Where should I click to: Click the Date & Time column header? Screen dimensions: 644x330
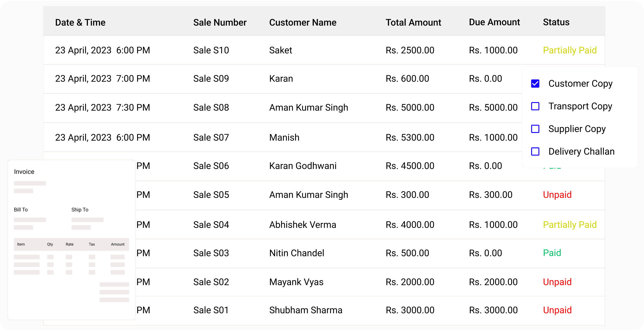[x=80, y=22]
